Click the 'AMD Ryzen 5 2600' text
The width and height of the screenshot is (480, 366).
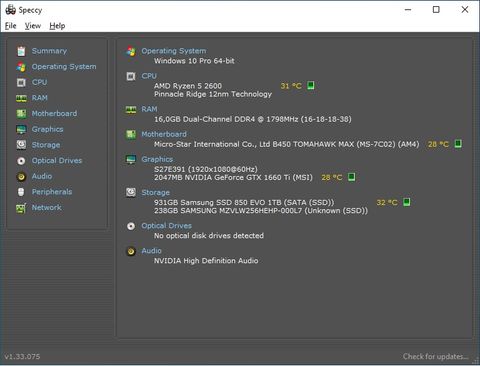188,86
